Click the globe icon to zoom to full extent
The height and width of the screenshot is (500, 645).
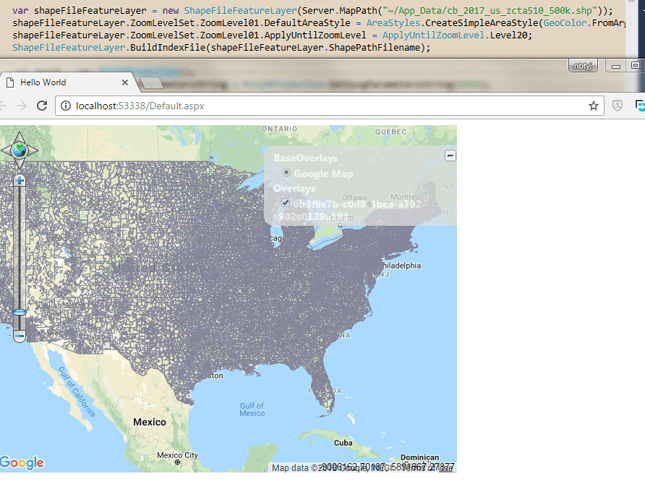(x=19, y=150)
